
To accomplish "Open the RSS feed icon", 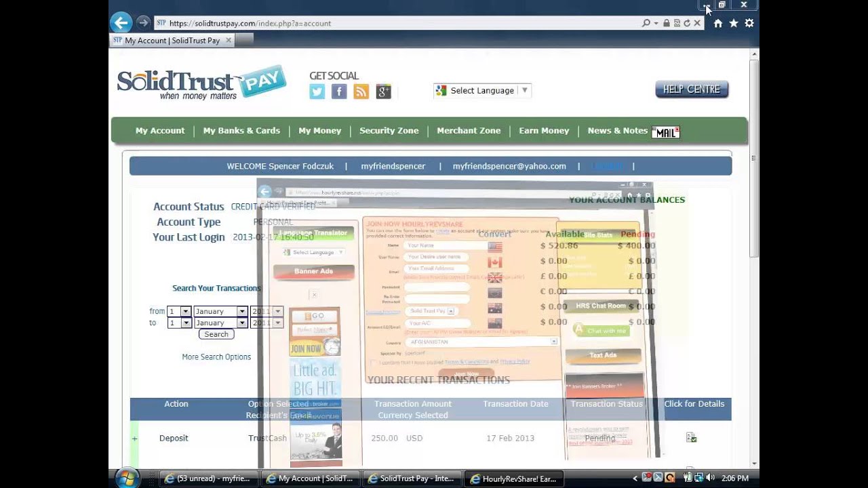I will (361, 91).
